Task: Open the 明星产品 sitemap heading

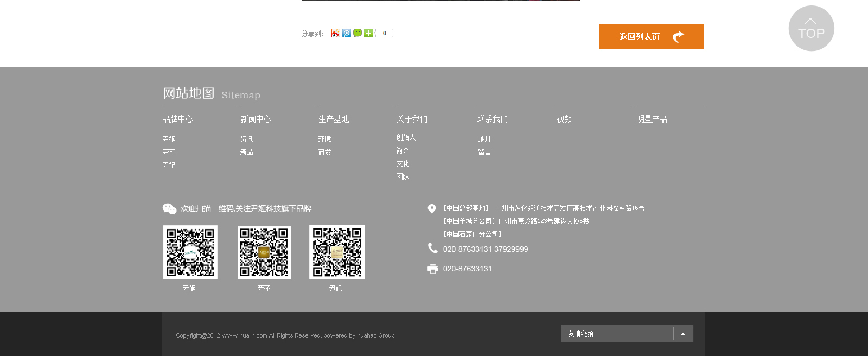Action: click(652, 119)
